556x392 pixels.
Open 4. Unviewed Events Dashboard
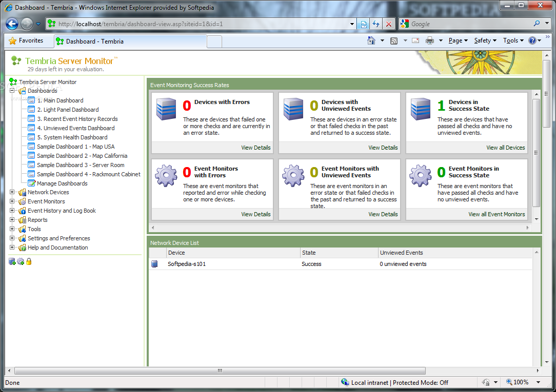point(76,128)
